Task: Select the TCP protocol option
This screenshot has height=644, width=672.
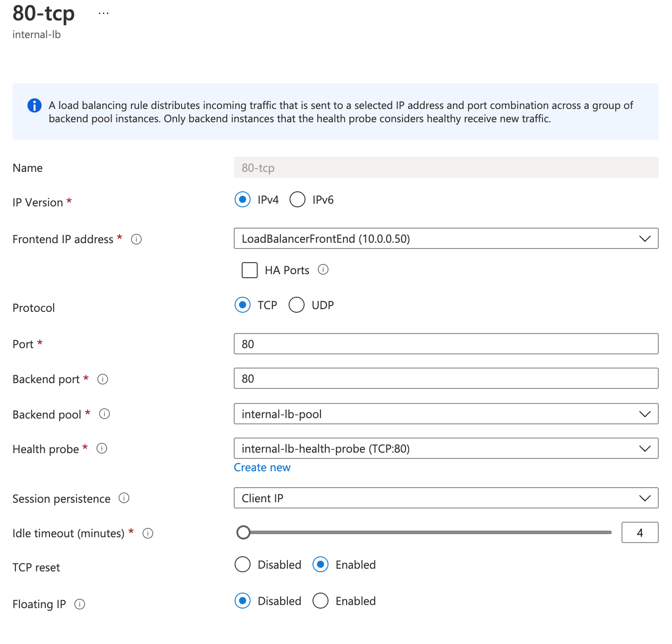Action: [243, 305]
